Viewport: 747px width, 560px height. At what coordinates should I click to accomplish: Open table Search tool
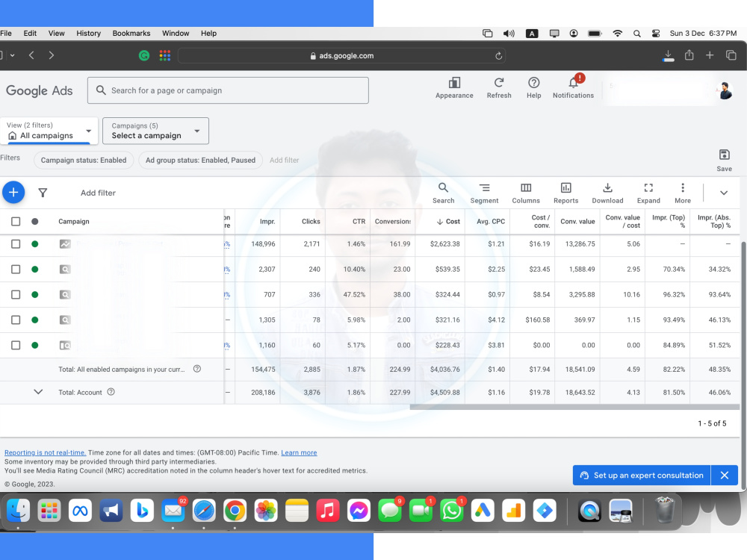coord(443,193)
